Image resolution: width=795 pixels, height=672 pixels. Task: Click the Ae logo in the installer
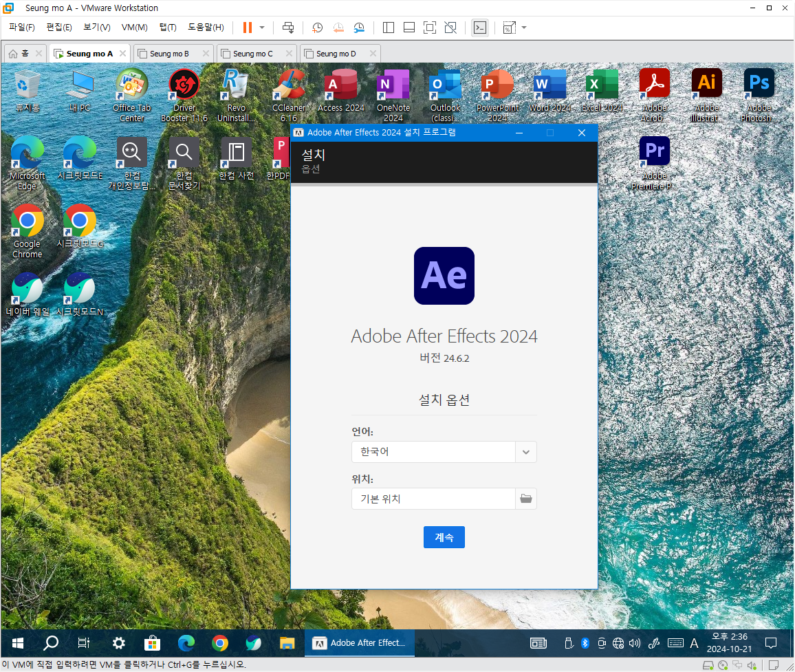444,276
